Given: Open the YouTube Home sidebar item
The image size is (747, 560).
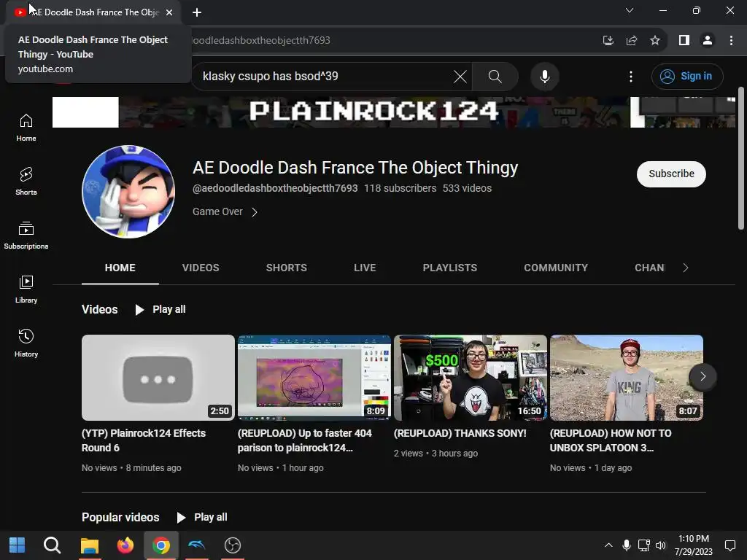Looking at the screenshot, I should (x=26, y=128).
